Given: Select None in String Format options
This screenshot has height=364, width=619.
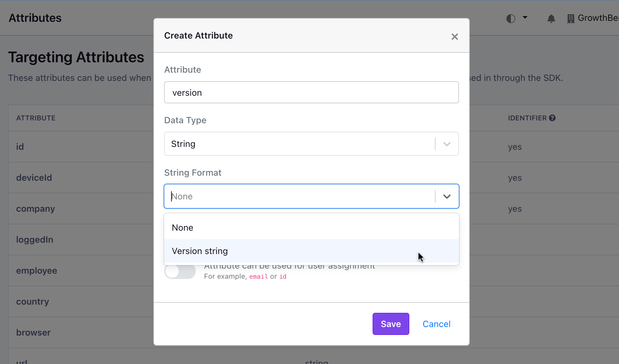Looking at the screenshot, I should pyautogui.click(x=311, y=227).
